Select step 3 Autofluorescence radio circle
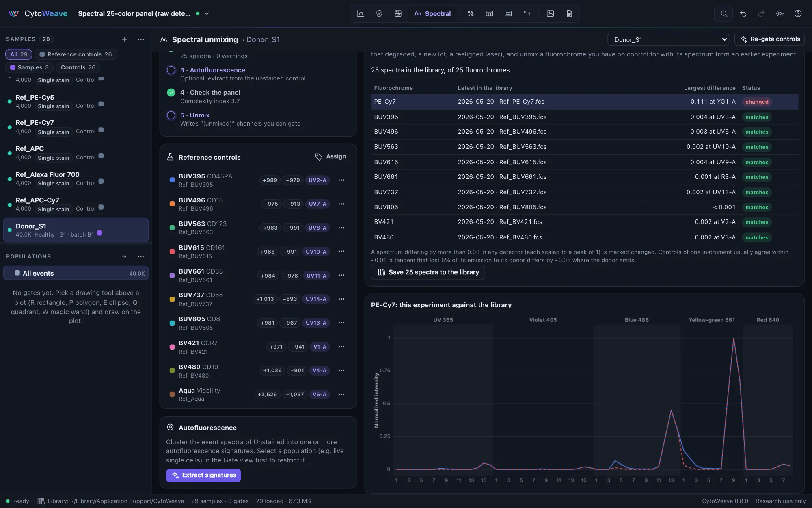812x508 pixels. (x=171, y=70)
